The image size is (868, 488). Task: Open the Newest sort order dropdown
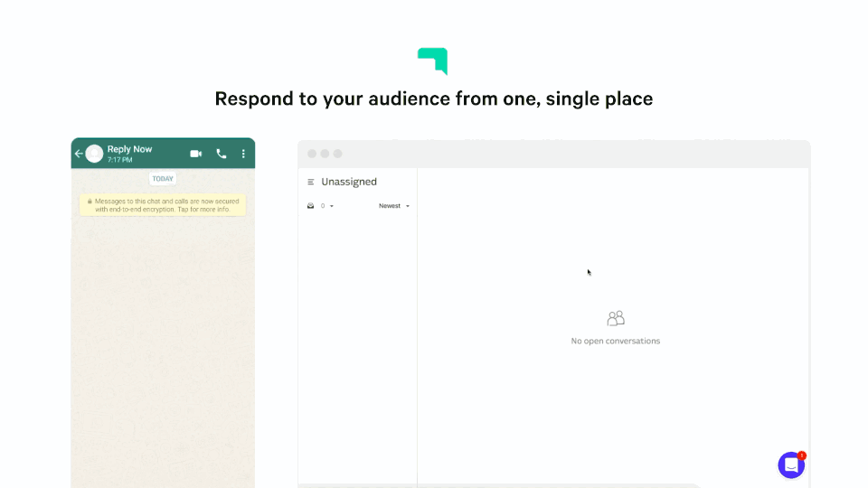[x=394, y=206]
